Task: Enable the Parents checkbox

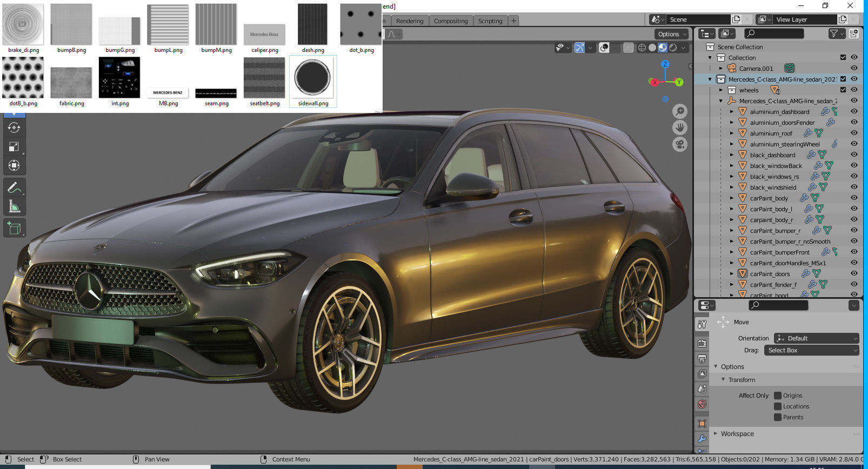Action: tap(778, 417)
